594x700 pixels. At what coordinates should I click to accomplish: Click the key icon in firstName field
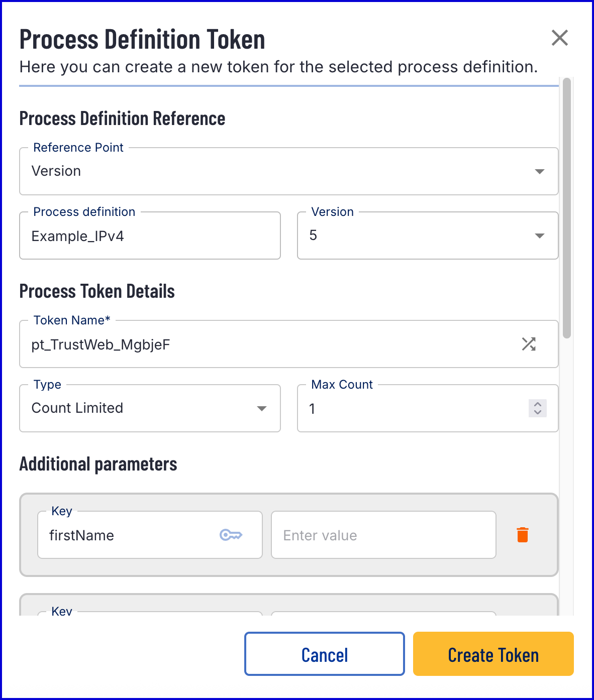tap(231, 535)
